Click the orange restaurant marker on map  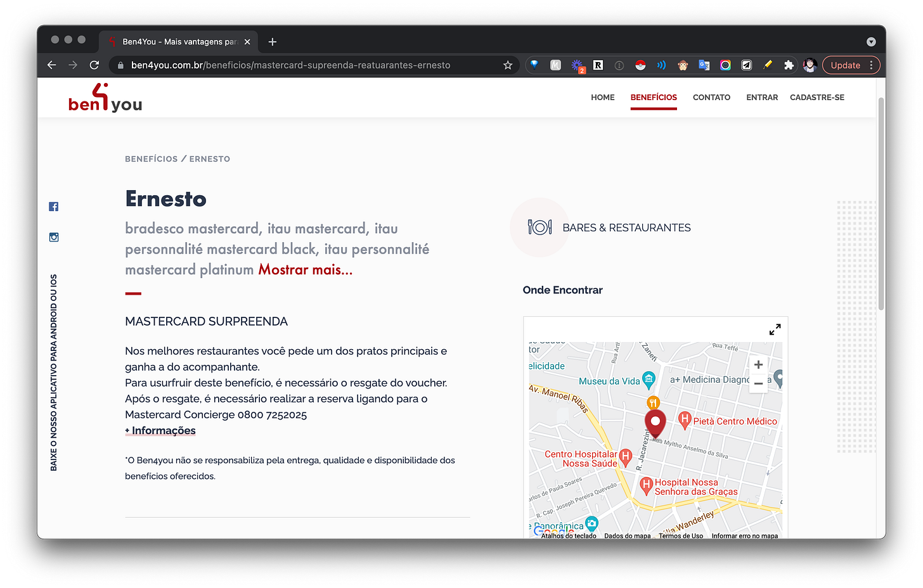click(x=653, y=402)
